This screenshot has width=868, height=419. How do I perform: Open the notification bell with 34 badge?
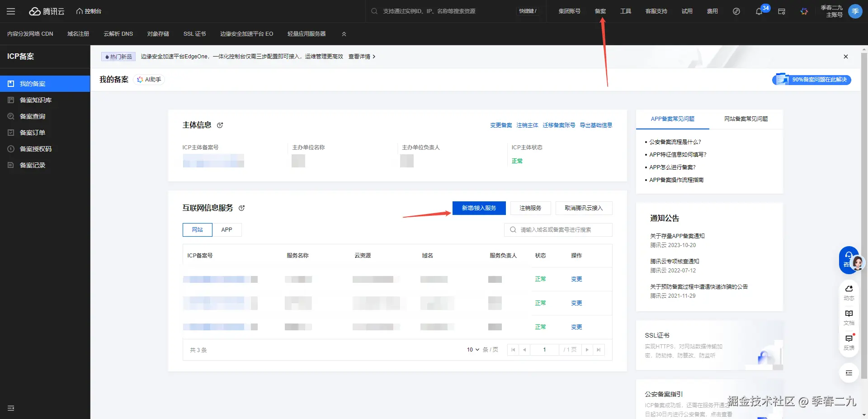pos(759,11)
